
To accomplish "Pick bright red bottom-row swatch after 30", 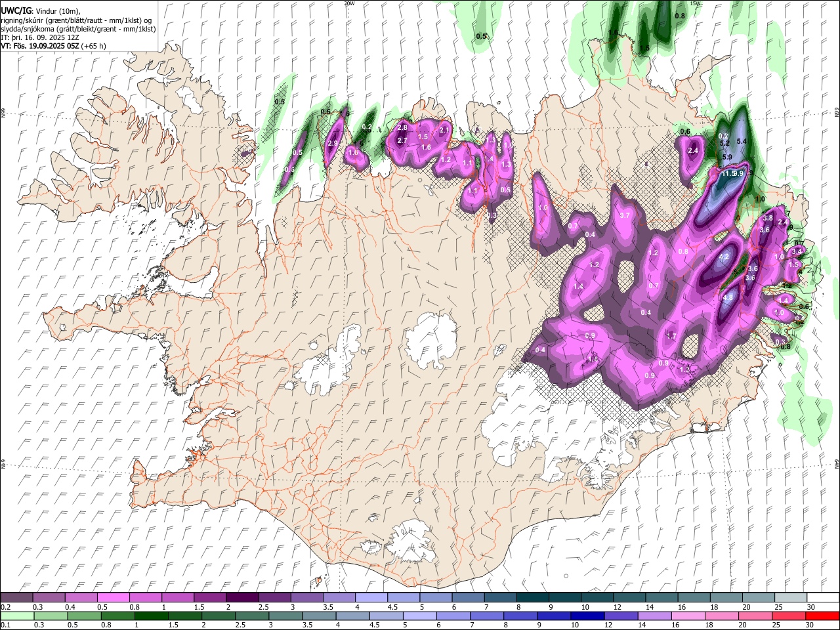I will (822, 616).
